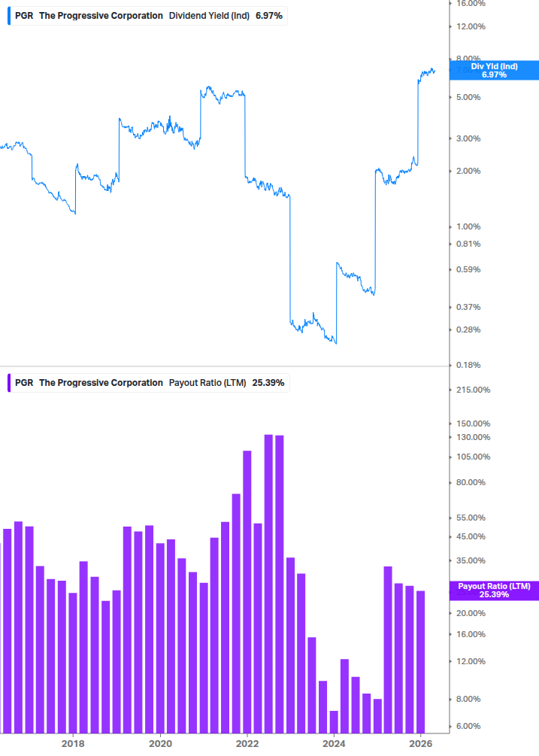
Task: Click the 0.37% yield axis label
Action: click(468, 307)
